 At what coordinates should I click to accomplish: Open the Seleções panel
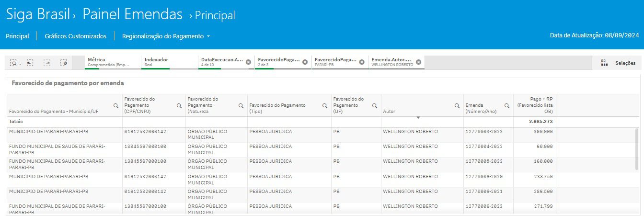click(x=618, y=63)
